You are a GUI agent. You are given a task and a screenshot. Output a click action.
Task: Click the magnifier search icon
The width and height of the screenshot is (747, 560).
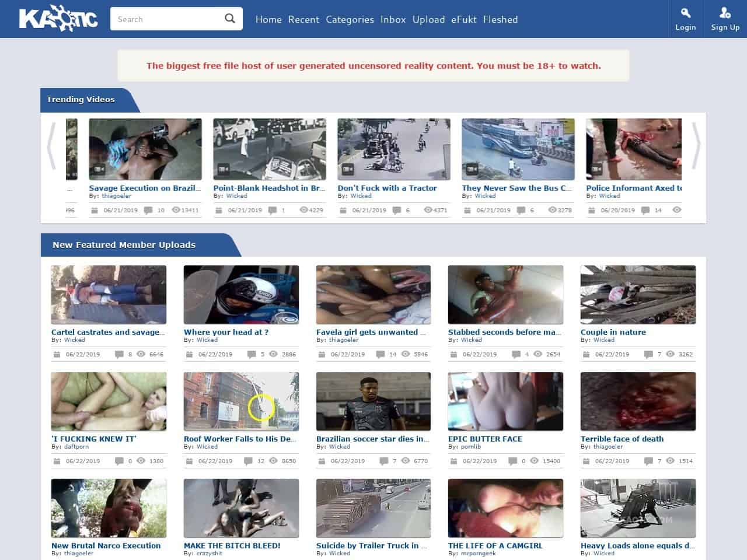230,19
